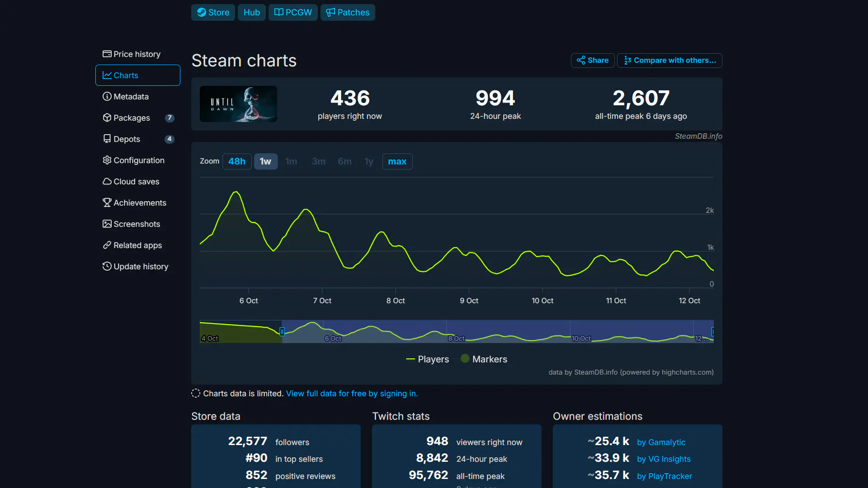Click the 10 Oct axis label
Screen dimensions: 868x488
click(x=542, y=300)
